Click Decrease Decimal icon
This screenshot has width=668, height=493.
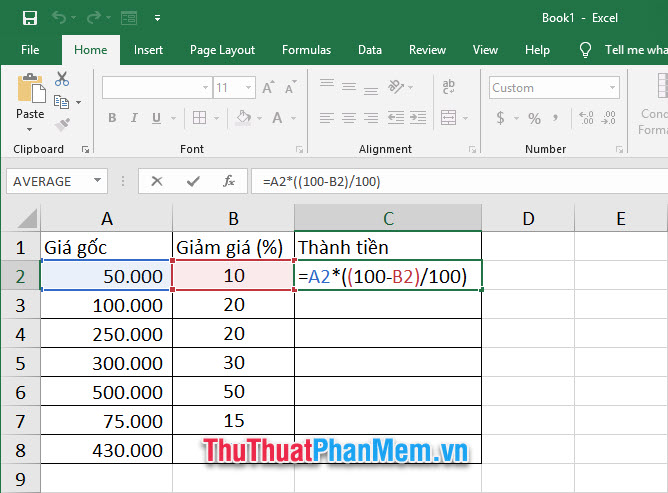point(608,118)
